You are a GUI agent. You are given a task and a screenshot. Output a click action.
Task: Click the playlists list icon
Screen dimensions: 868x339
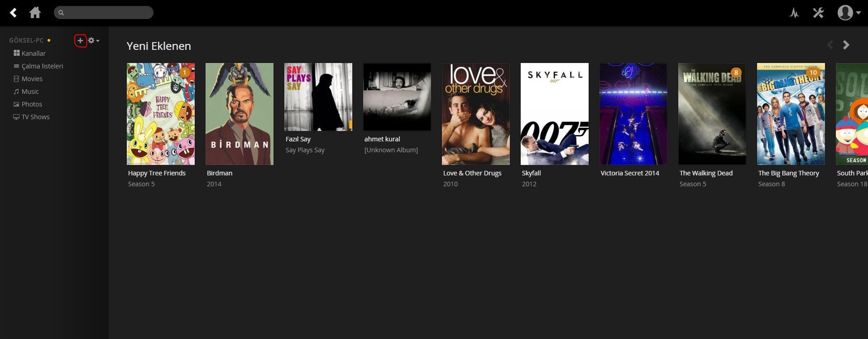16,66
